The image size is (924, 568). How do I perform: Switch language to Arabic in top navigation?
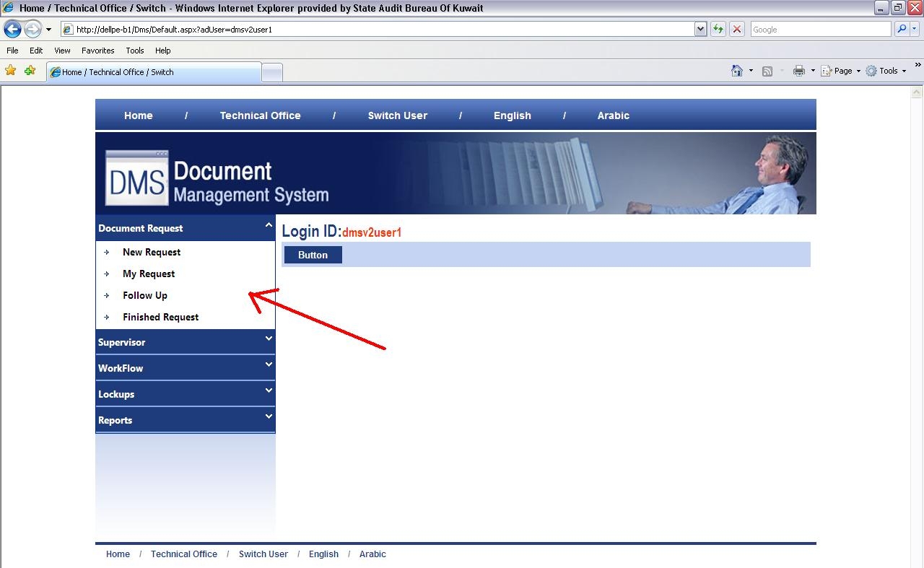[614, 115]
